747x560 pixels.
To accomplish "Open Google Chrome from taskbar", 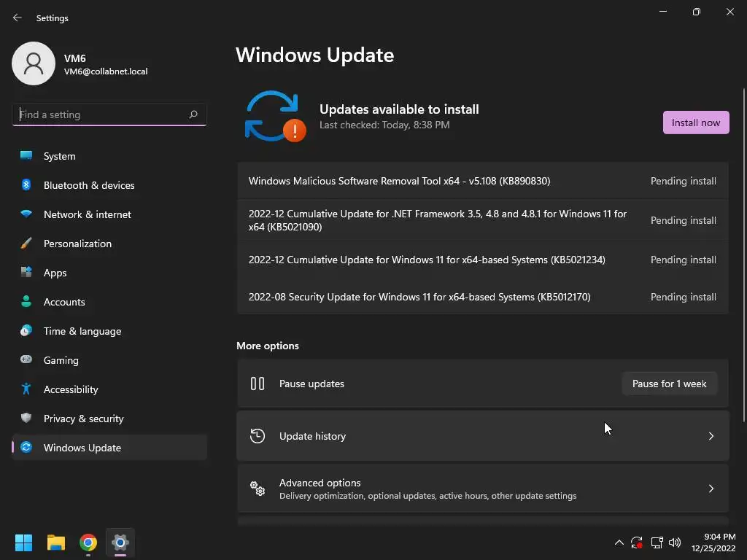I will click(x=88, y=542).
